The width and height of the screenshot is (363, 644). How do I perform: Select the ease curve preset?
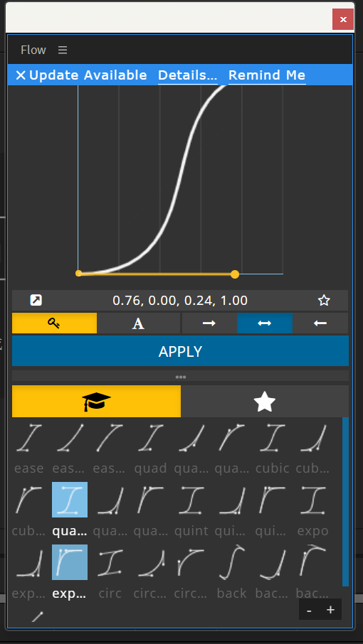point(28,448)
